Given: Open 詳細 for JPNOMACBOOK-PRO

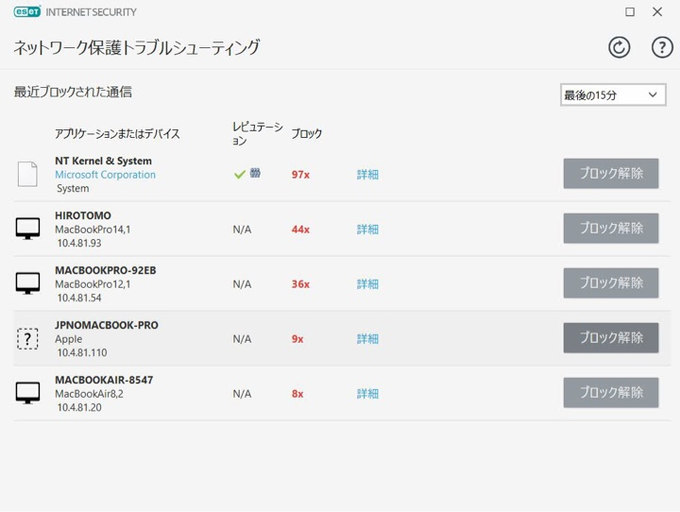Looking at the screenshot, I should 368,339.
